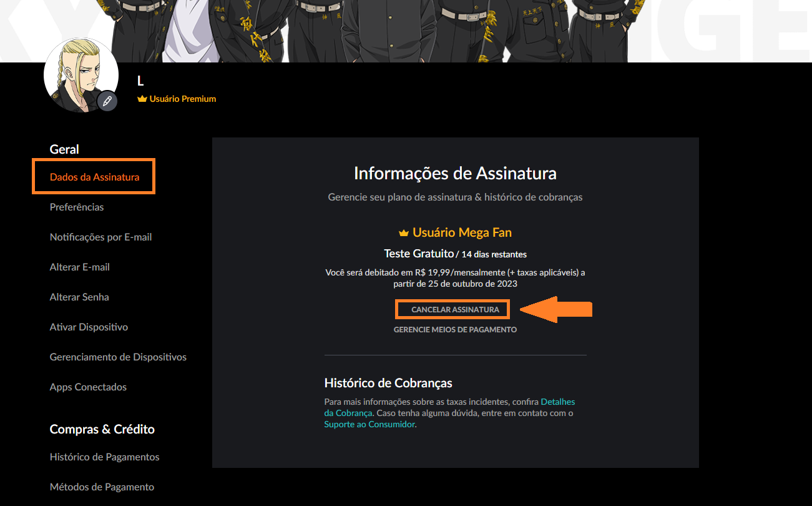Click the Geral sidebar heading
This screenshot has width=812, height=506.
(64, 149)
